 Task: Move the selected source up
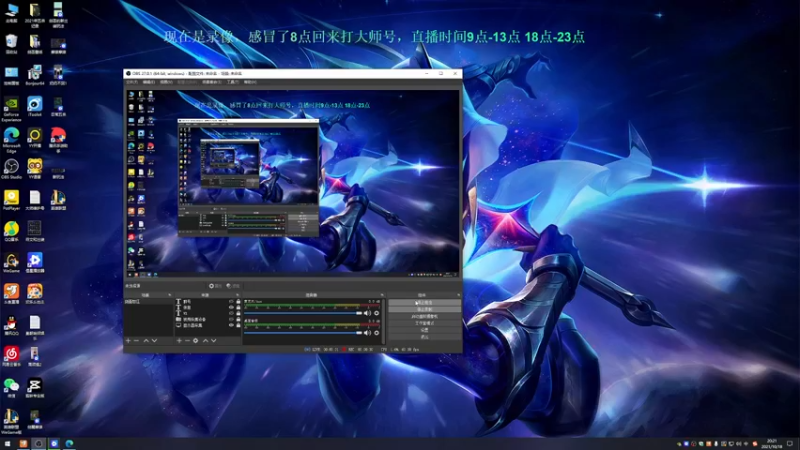206,340
